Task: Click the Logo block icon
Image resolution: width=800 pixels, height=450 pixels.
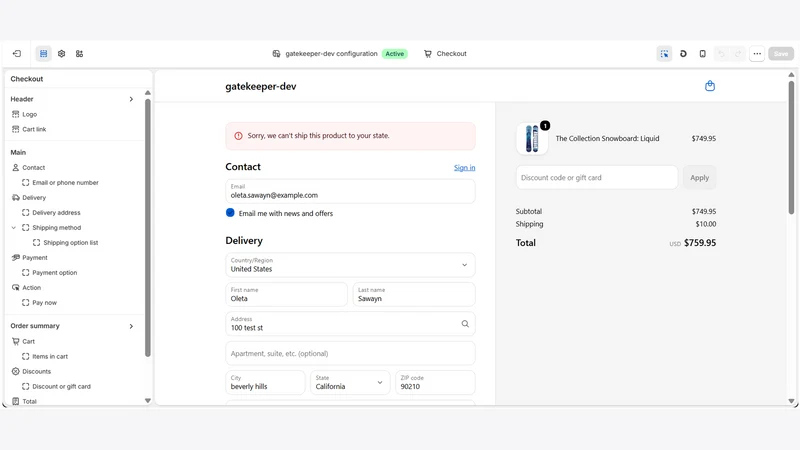Action: coord(15,114)
